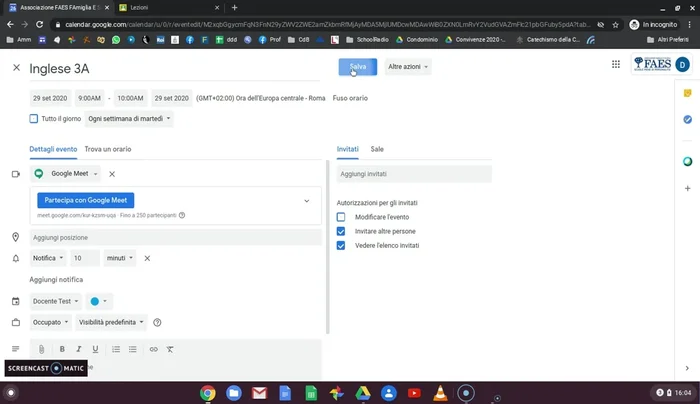
Task: Open Docente Test calendar dropdown
Action: [55, 301]
